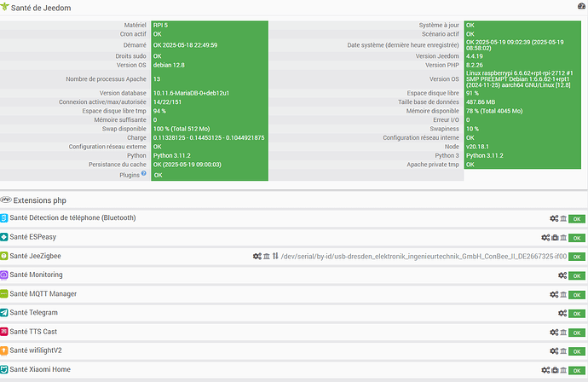588x382 pixels.
Task: Select the Jeedom version 4.4.19 value
Action: [x=475, y=56]
